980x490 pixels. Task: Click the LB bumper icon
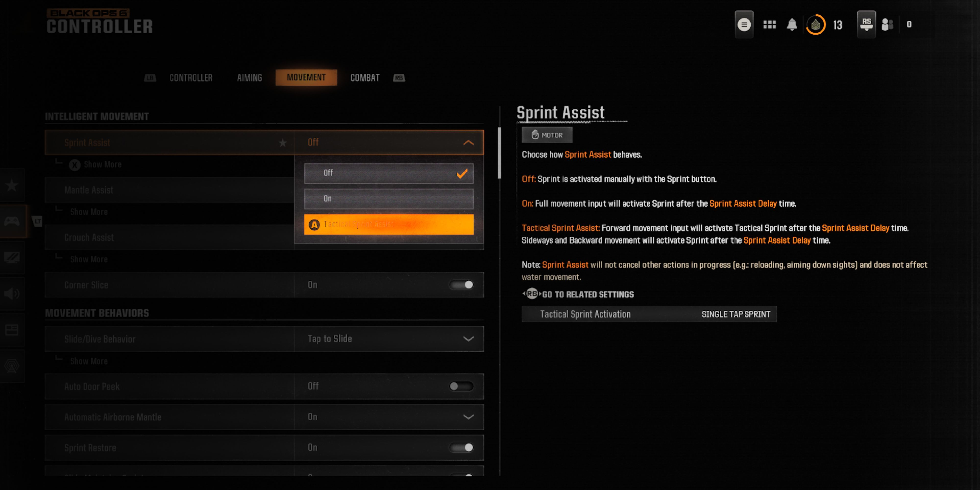[150, 78]
